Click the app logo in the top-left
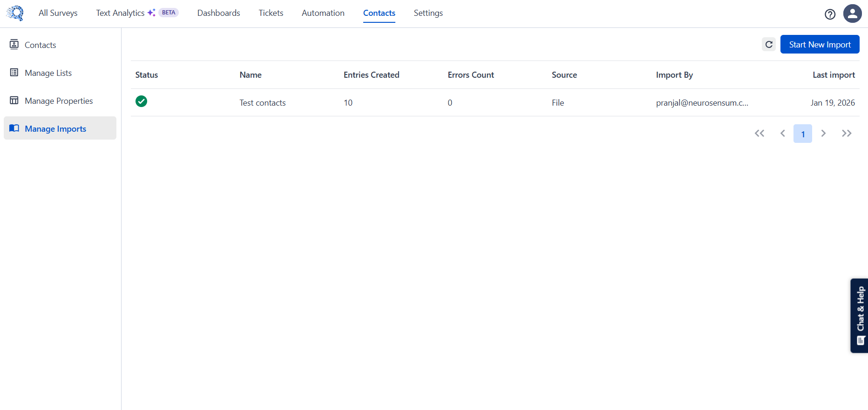The width and height of the screenshot is (868, 410). (x=15, y=13)
